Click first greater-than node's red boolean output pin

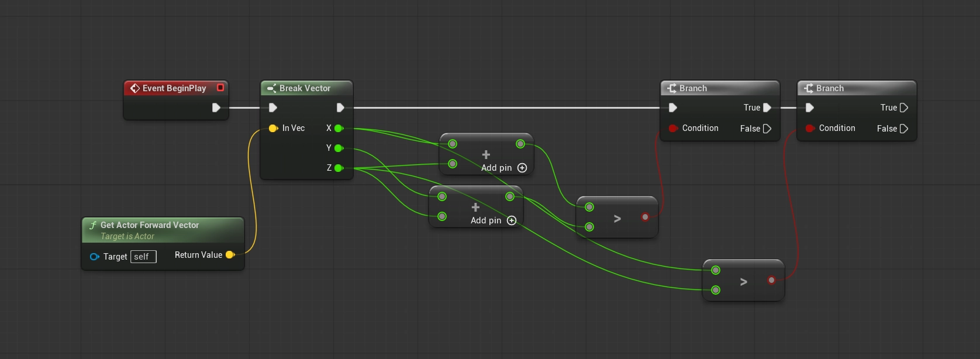[x=645, y=217]
